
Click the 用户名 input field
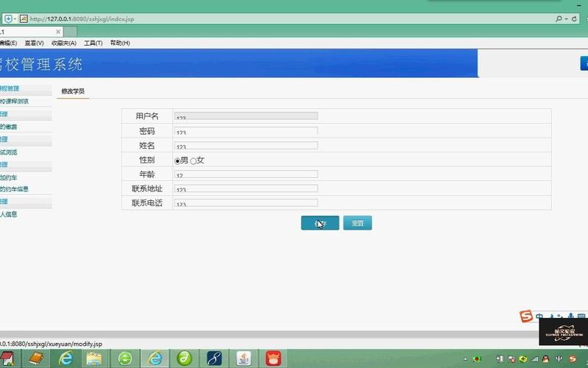coord(246,116)
